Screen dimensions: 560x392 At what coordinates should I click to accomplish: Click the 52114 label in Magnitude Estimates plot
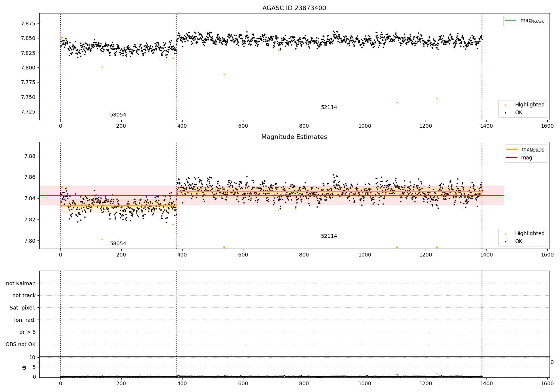pyautogui.click(x=329, y=236)
